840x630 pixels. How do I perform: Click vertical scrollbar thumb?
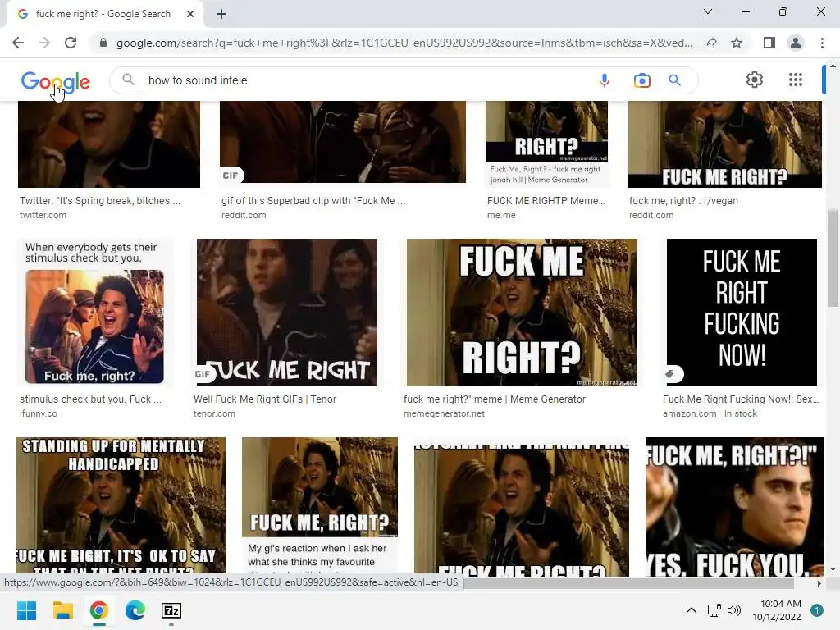coord(833,258)
